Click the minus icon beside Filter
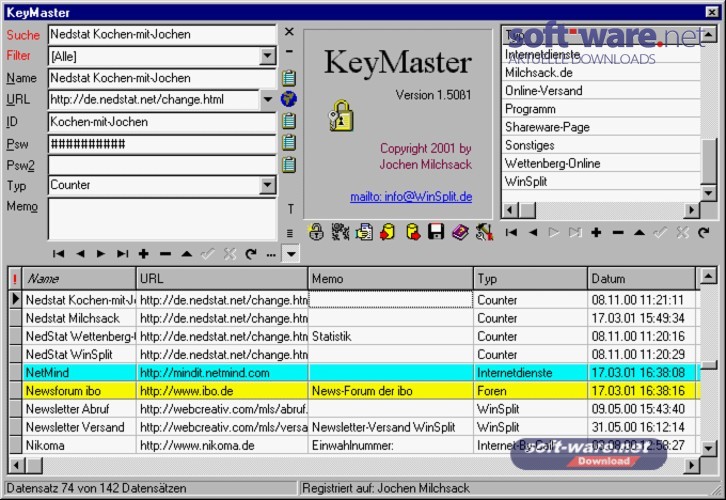This screenshot has width=726, height=500. click(x=289, y=51)
